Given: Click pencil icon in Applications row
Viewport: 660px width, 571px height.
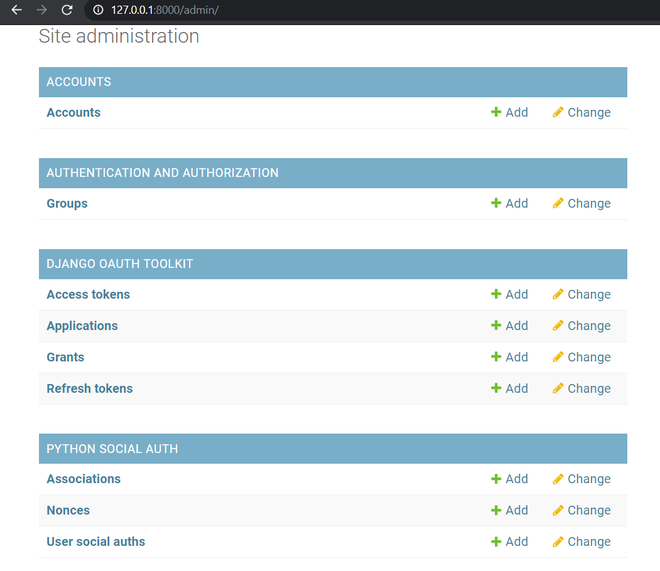Looking at the screenshot, I should pos(558,326).
